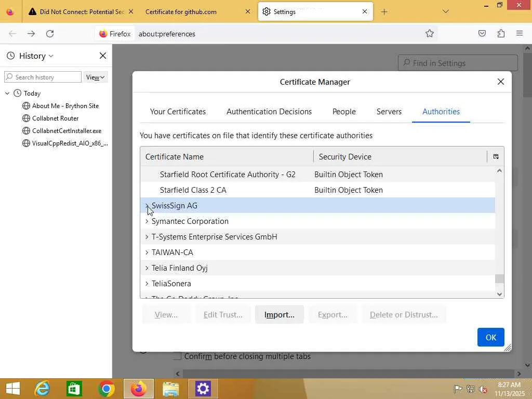
Task: Click the Firefox taskbar icon
Action: 138,389
